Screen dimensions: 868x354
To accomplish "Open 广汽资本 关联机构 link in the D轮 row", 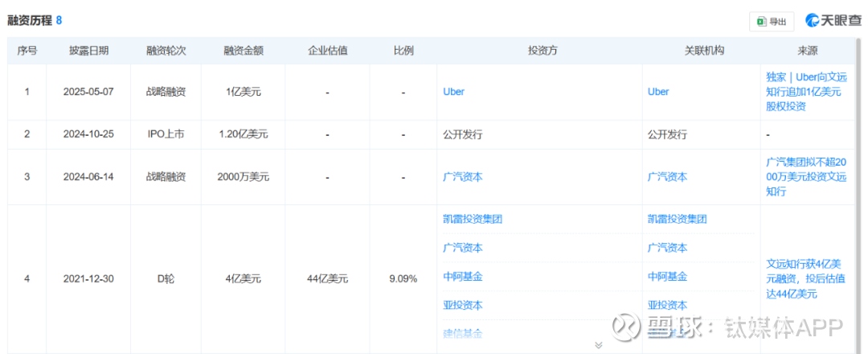I will tap(668, 248).
